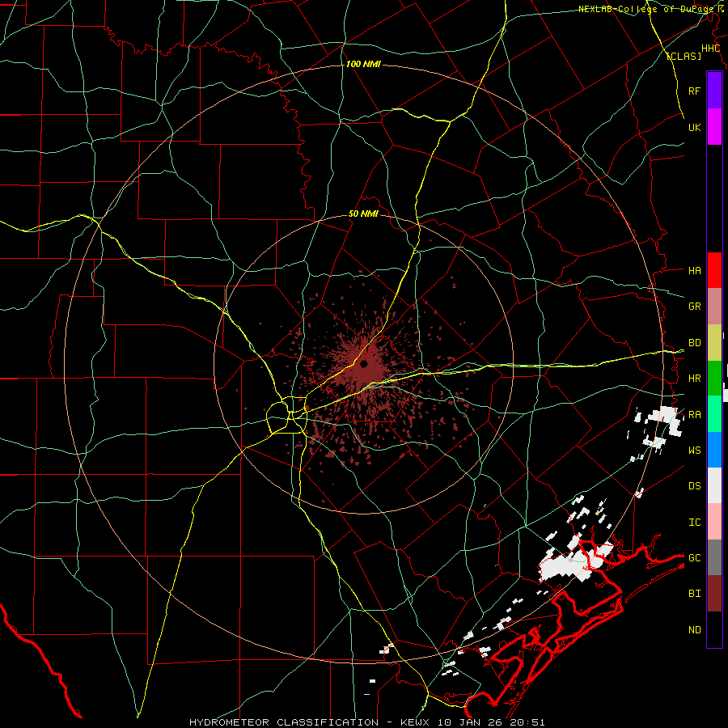Pick the mint green RA legend swatch

pyautogui.click(x=714, y=414)
